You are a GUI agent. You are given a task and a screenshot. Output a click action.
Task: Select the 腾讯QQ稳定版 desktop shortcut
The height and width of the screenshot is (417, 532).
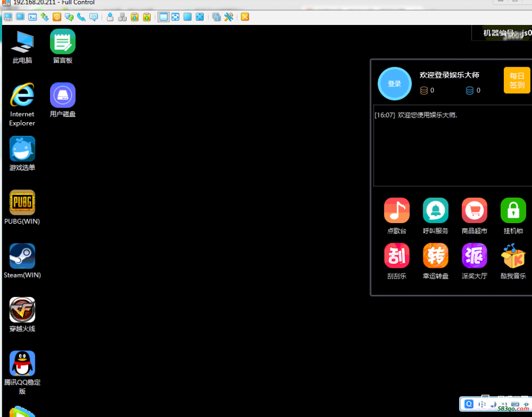click(22, 364)
